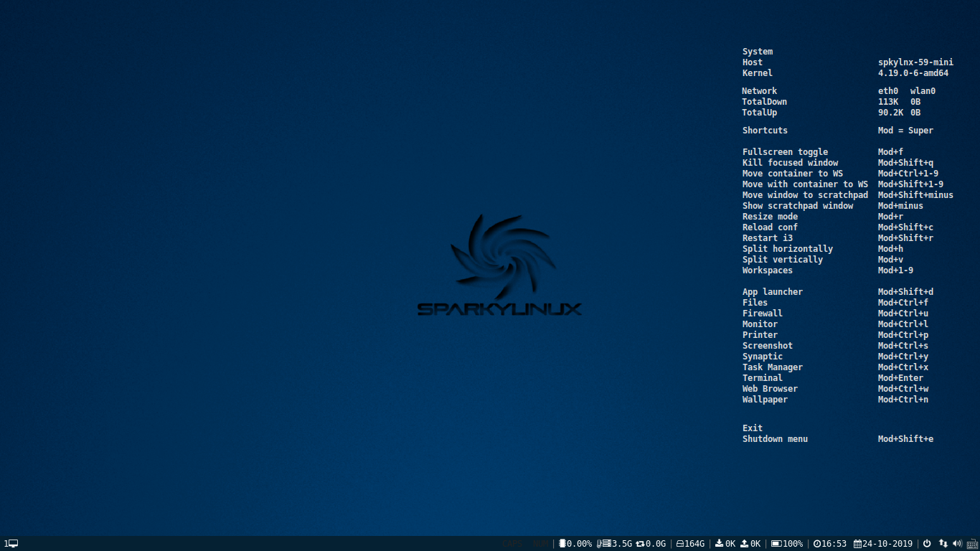Click the 0.00% CPU value
The image size is (980, 551).
point(580,543)
